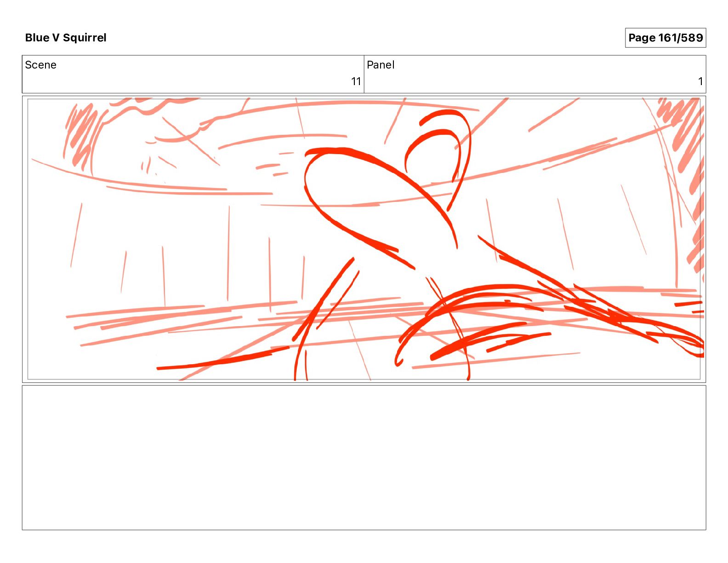This screenshot has height=563, width=728.
Task: Click the 'Scene' label
Action: (40, 65)
